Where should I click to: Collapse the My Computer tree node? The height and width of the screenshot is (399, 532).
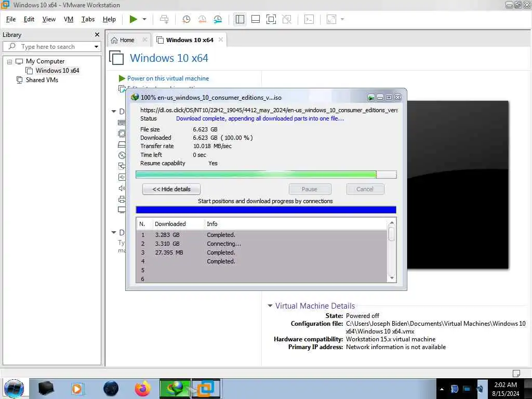(x=9, y=62)
